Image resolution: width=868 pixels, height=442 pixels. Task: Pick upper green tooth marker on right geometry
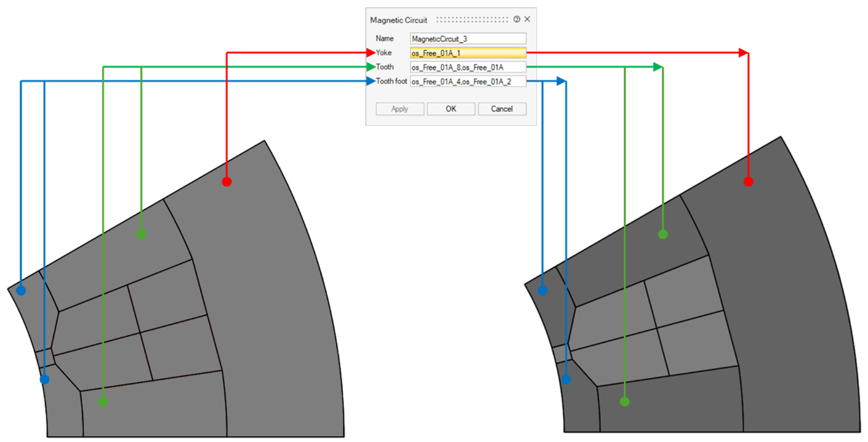663,234
